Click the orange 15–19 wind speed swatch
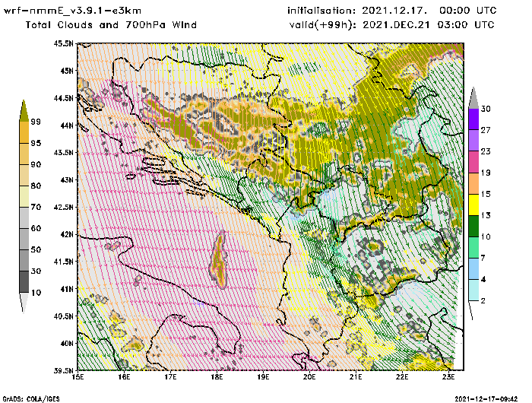This screenshot has height=403, width=532. [473, 183]
